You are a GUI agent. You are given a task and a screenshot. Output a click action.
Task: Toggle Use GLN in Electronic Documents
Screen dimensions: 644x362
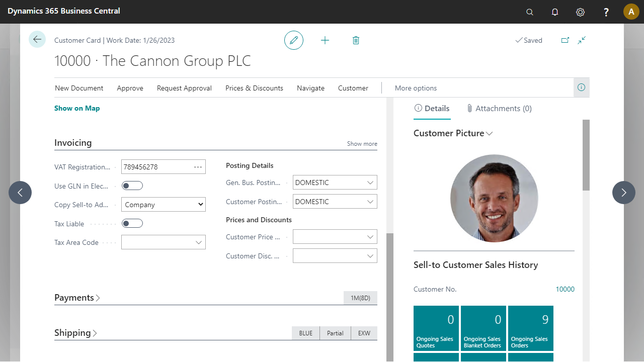pos(132,186)
